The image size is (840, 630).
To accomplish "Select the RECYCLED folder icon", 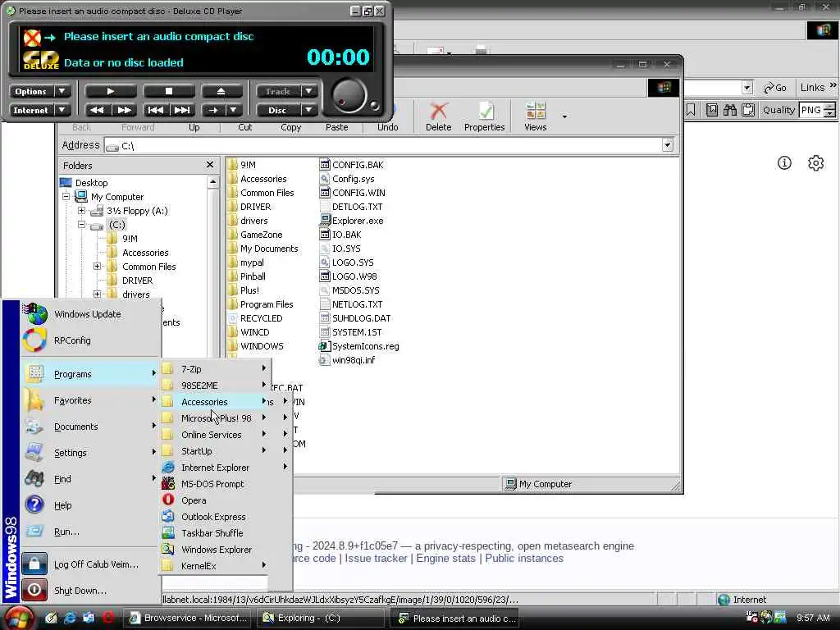I will [232, 318].
